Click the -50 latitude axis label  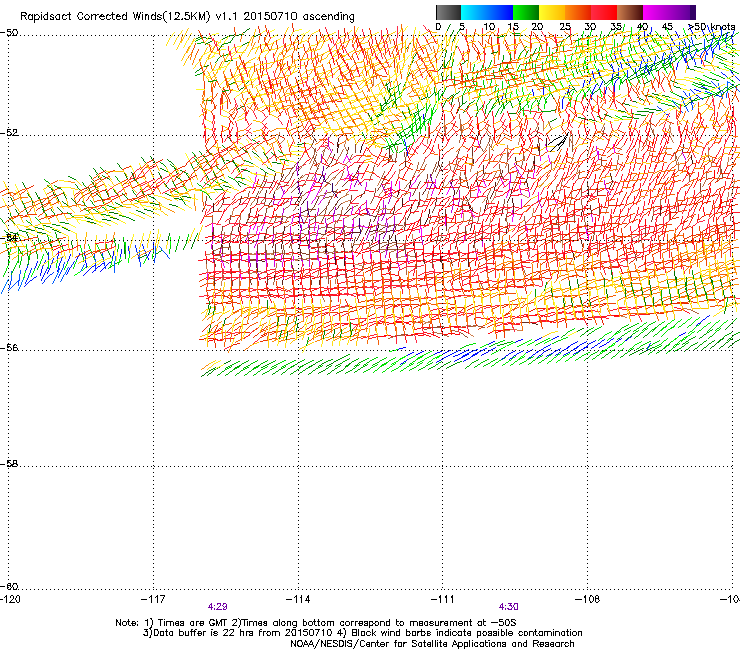(9, 33)
